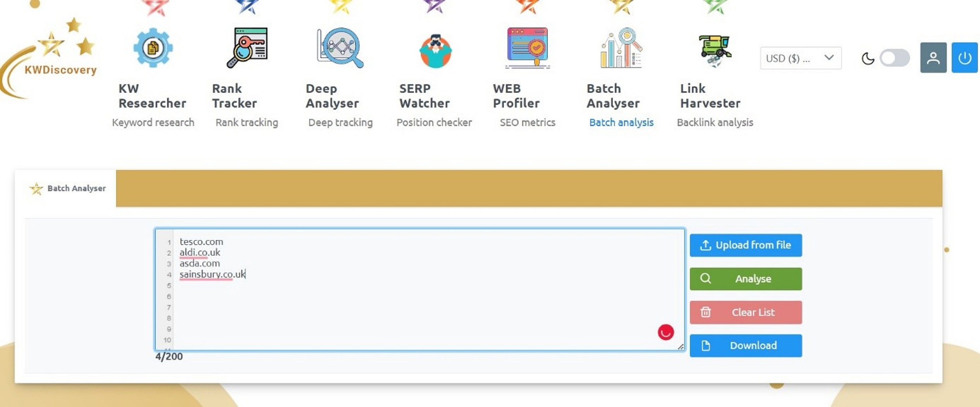Toggle the dark mode switch
This screenshot has width=980, height=407.
click(x=895, y=58)
